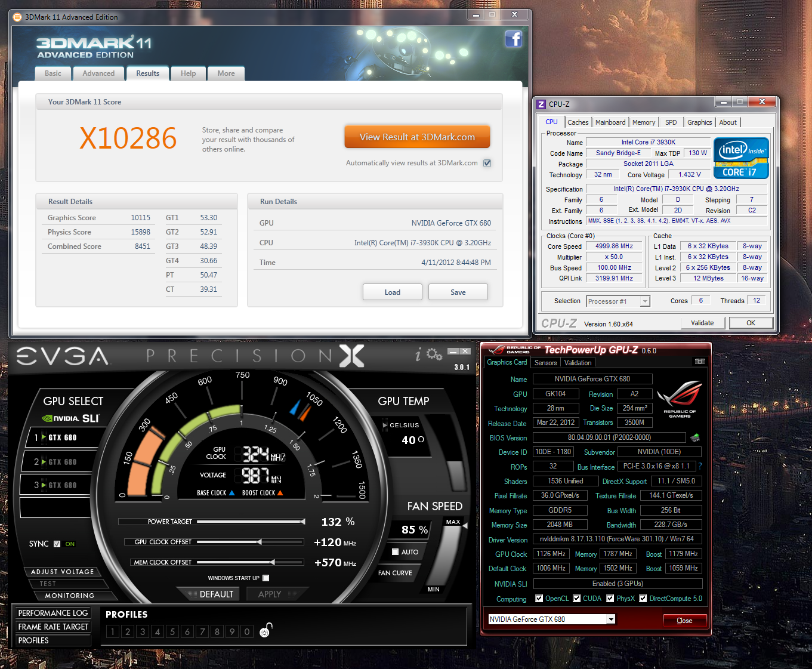812x669 pixels.
Task: Toggle the OpenCL checkbox in GPU-Z
Action: click(539, 599)
